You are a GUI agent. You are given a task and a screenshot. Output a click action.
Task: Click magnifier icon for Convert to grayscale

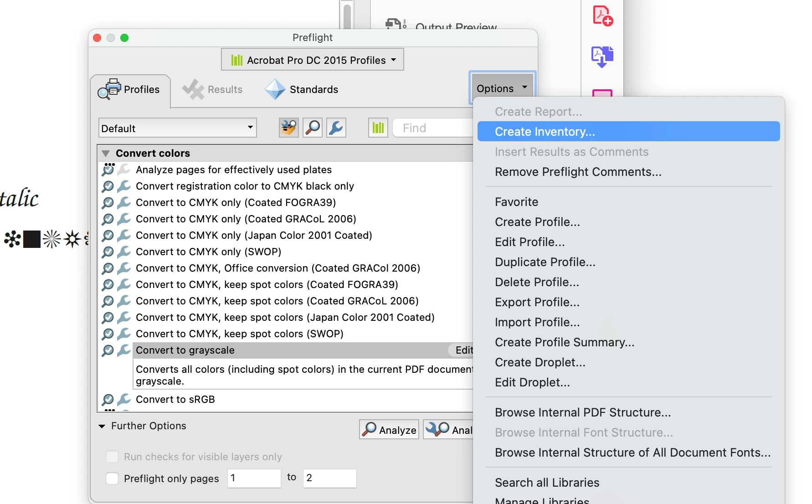[108, 350]
